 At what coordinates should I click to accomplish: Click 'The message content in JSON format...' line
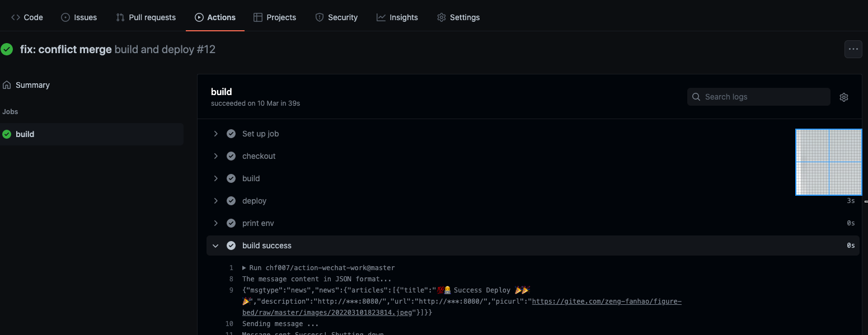pos(317,279)
